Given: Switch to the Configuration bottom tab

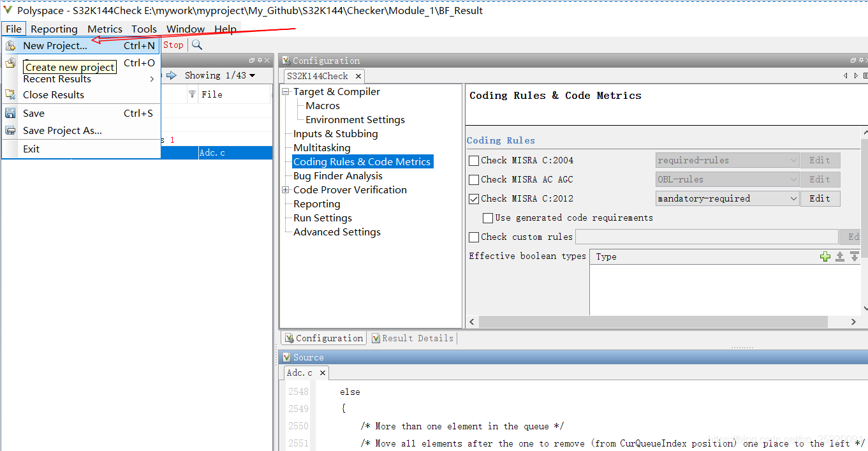Looking at the screenshot, I should [324, 338].
